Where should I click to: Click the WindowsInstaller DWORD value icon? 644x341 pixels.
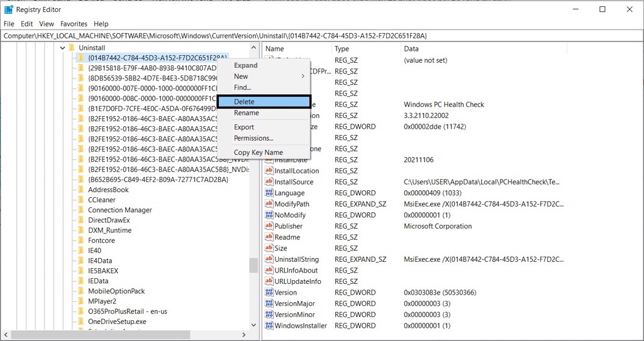pyautogui.click(x=269, y=326)
